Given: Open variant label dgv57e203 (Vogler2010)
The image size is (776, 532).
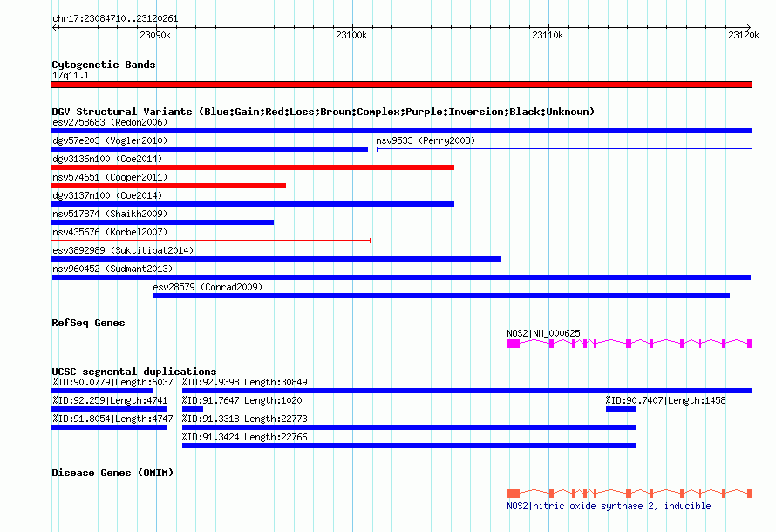Looking at the screenshot, I should [110, 140].
